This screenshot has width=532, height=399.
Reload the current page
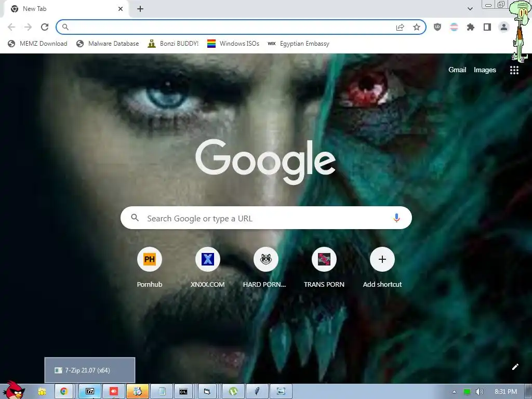(x=45, y=27)
